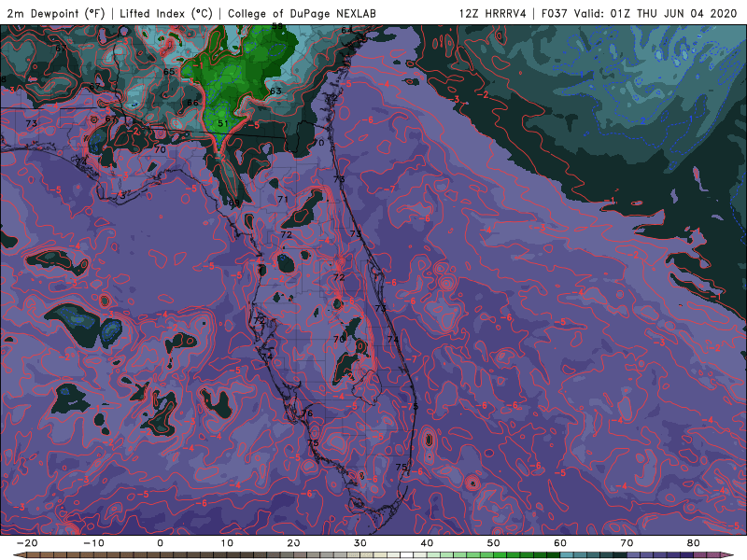Click the 10 label on the color scale
The image size is (747, 560).
(227, 543)
